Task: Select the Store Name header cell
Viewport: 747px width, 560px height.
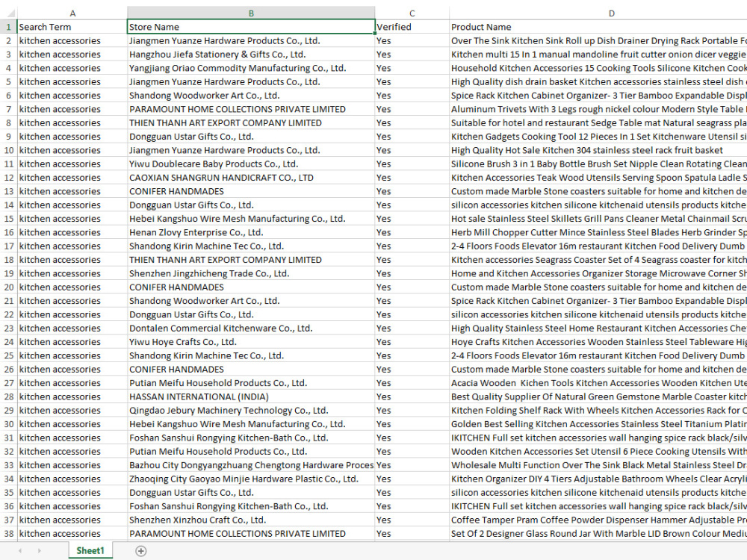Action: pos(251,27)
